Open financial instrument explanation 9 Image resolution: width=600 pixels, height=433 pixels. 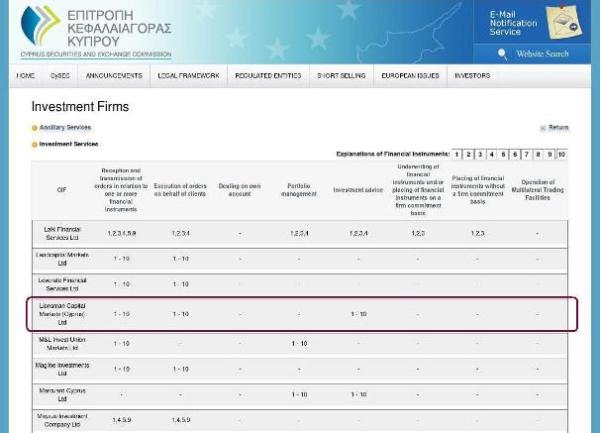[x=549, y=155]
